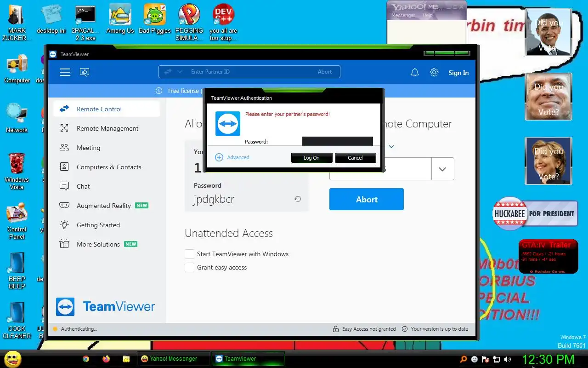
Task: Open Computers & Contacts
Action: click(x=107, y=167)
